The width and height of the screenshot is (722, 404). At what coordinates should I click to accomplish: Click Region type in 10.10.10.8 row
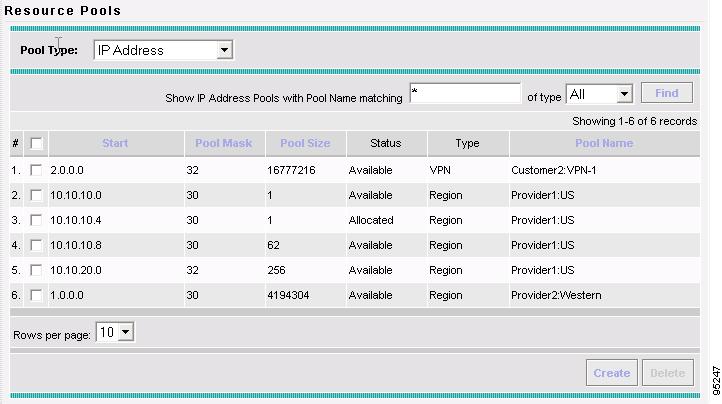tap(446, 245)
